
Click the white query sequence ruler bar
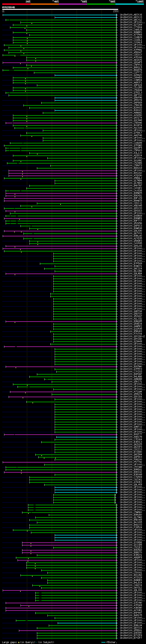pos(60,9)
